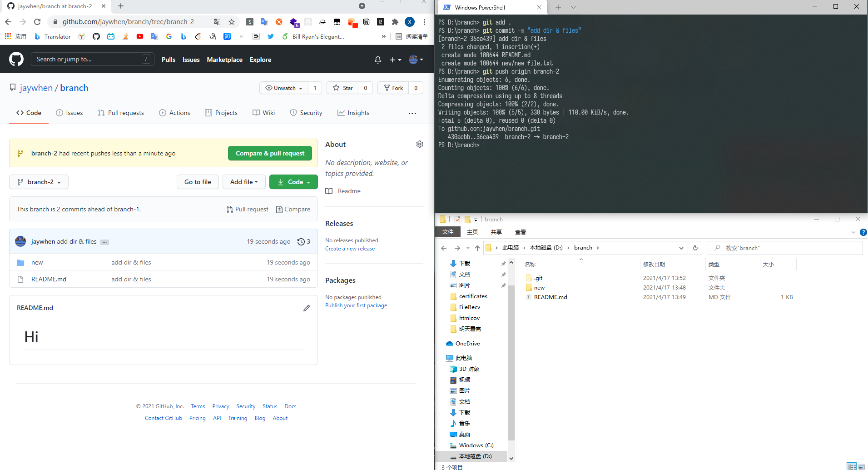This screenshot has height=470, width=868.
Task: Open repository About settings gear
Action: (420, 144)
